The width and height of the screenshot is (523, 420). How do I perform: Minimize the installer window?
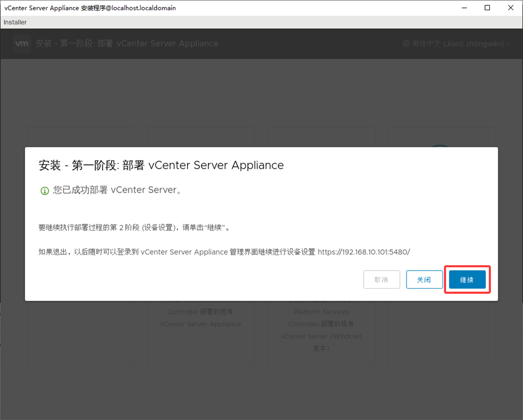pos(463,8)
